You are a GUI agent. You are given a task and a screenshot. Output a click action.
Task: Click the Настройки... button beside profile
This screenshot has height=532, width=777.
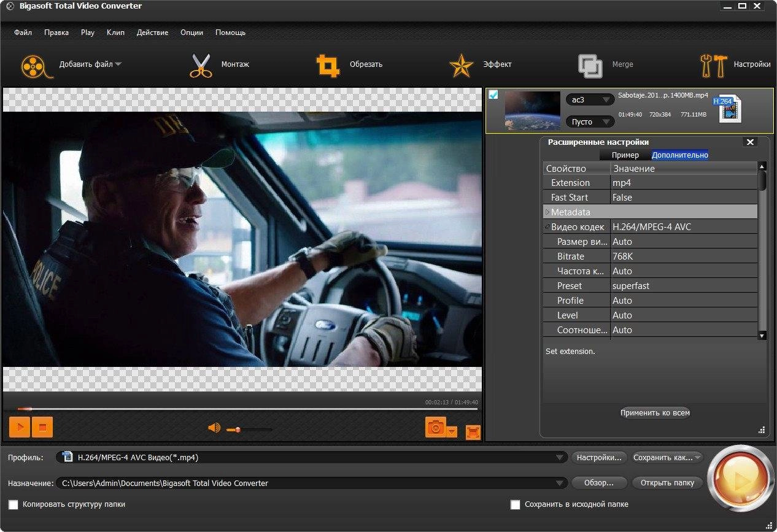pos(600,457)
